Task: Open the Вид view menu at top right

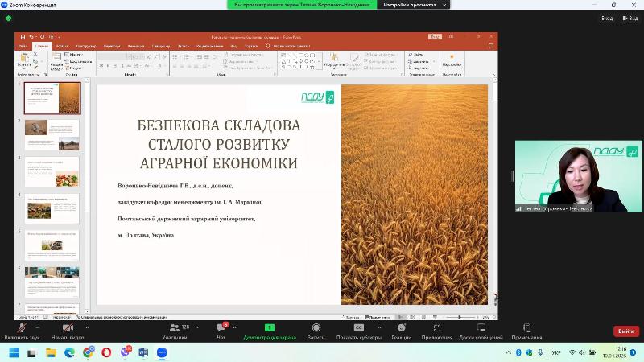Action: (x=630, y=18)
